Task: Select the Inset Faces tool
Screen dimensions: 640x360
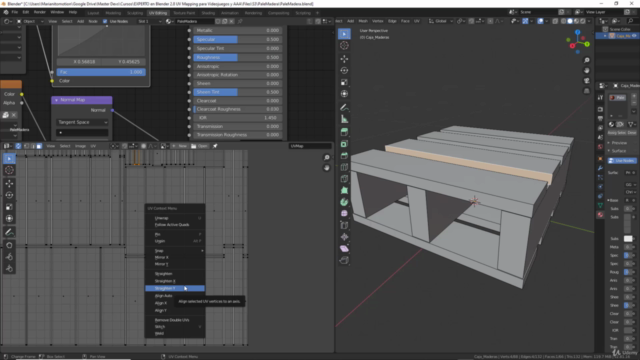Action: click(344, 144)
